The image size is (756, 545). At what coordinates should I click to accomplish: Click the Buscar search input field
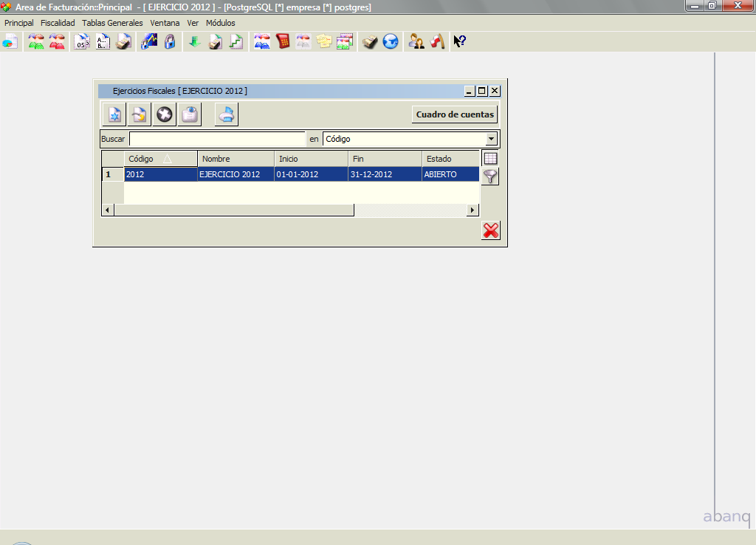(218, 139)
